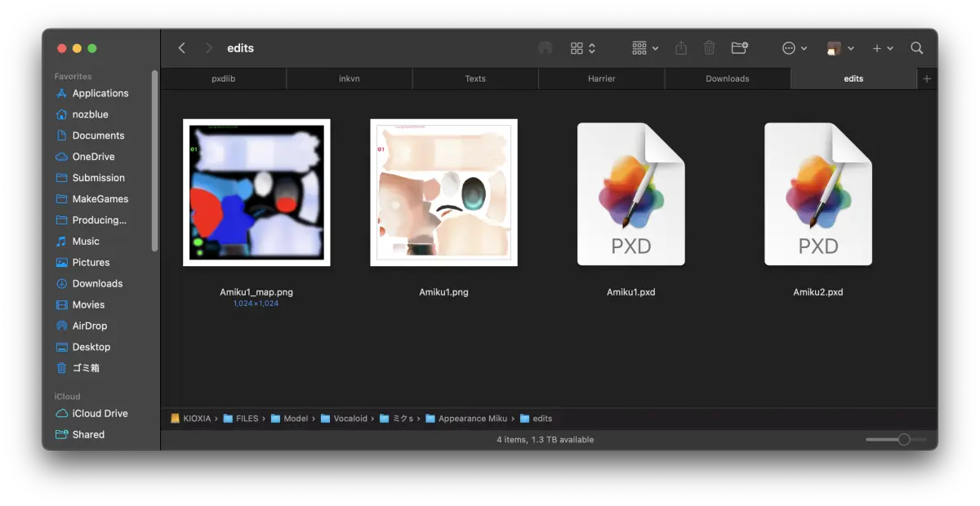Open the Amiku1.pxd Pixelmator file icon
This screenshot has width=980, height=506.
[631, 194]
